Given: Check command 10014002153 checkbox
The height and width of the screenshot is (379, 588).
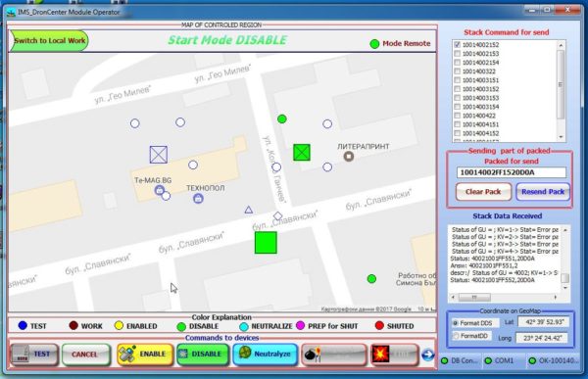Looking at the screenshot, I should [x=457, y=54].
